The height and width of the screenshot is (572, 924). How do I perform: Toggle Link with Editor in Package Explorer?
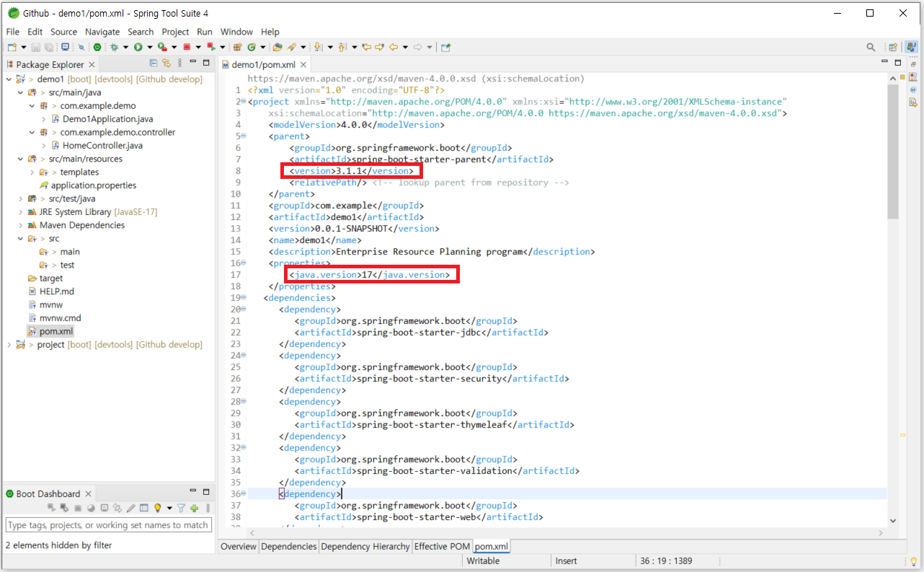[x=166, y=63]
